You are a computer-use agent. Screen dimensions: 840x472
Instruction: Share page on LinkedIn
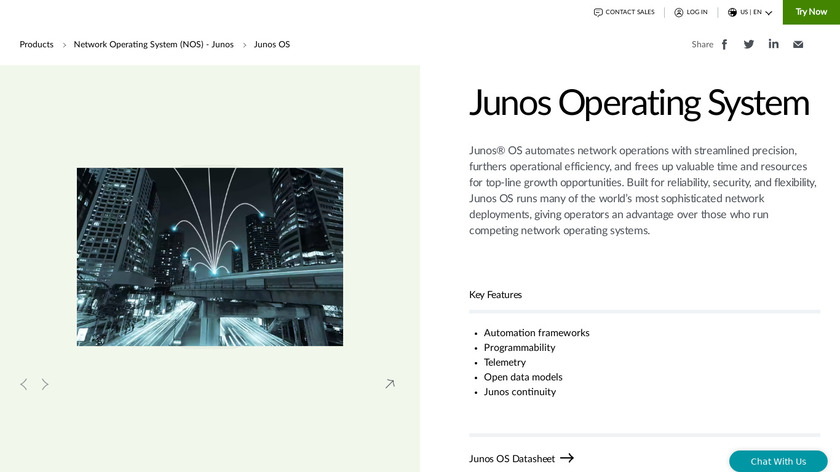[x=773, y=44]
